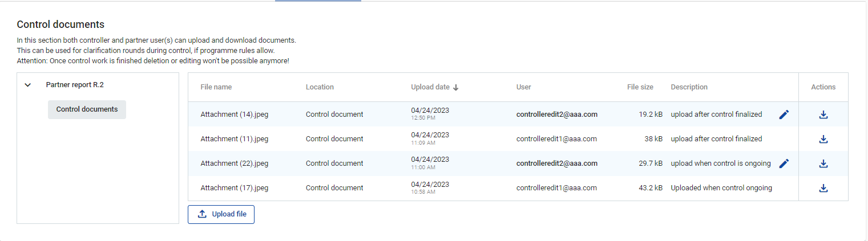Select the Attachment (11).jpeg row name

point(234,139)
